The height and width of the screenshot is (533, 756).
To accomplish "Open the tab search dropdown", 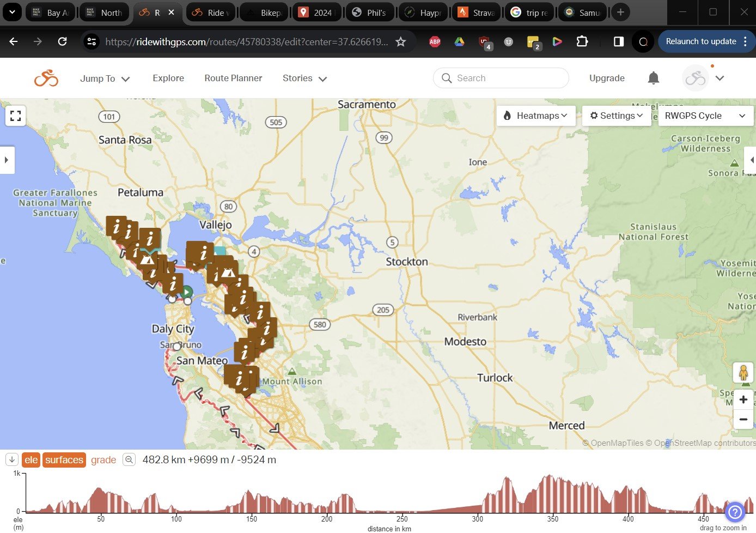I will [12, 11].
